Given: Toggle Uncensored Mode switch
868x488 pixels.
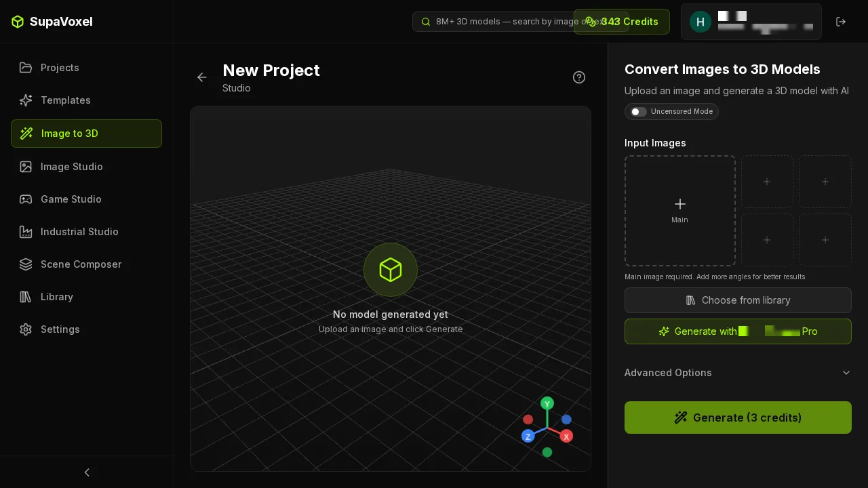Looking at the screenshot, I should (639, 112).
